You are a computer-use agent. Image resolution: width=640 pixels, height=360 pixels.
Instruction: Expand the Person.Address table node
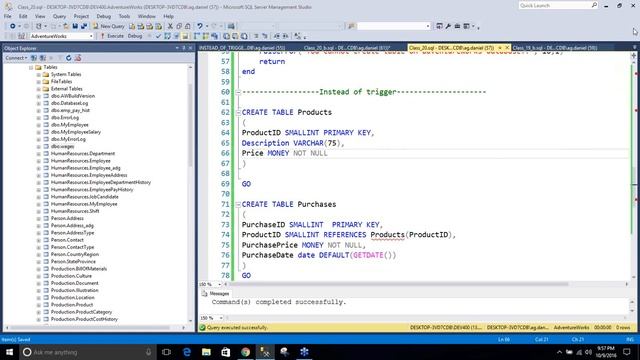tap(38, 219)
